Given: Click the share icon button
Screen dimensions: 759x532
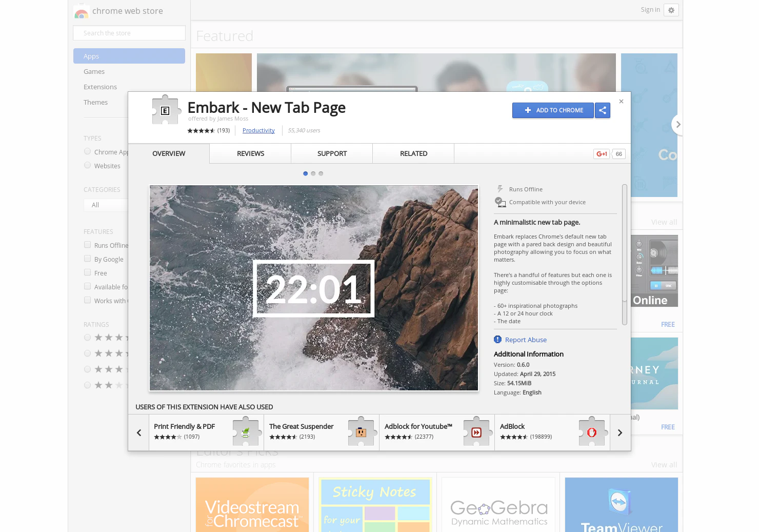Looking at the screenshot, I should [x=603, y=110].
